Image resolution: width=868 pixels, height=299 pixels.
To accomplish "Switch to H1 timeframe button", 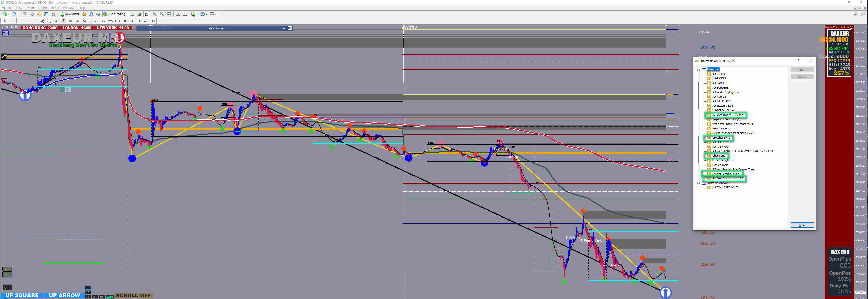I will click(x=124, y=21).
